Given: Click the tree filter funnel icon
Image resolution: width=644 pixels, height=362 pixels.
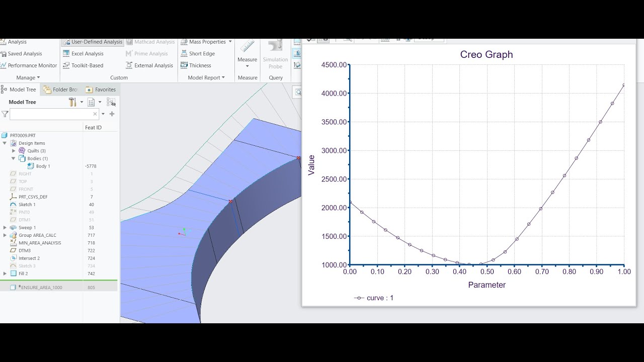Looking at the screenshot, I should [5, 114].
